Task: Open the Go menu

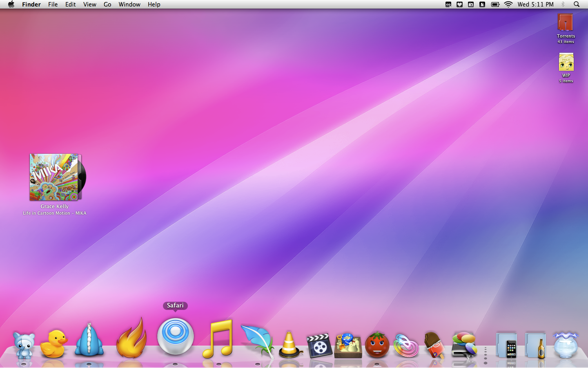Action: coord(107,4)
